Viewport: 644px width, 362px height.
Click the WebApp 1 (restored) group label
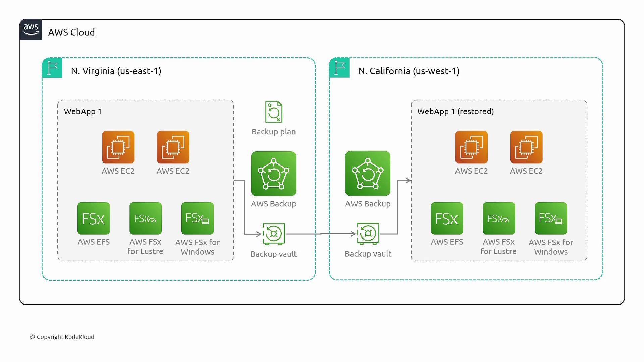455,111
